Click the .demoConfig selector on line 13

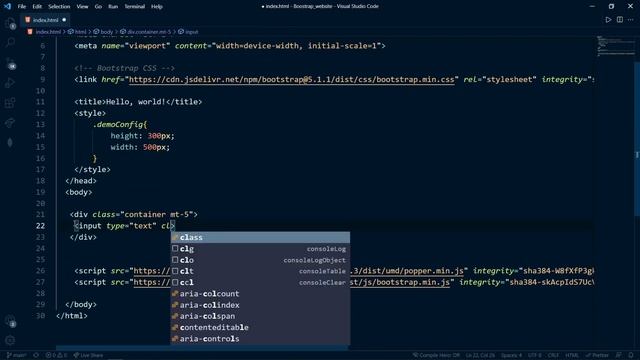[118, 124]
